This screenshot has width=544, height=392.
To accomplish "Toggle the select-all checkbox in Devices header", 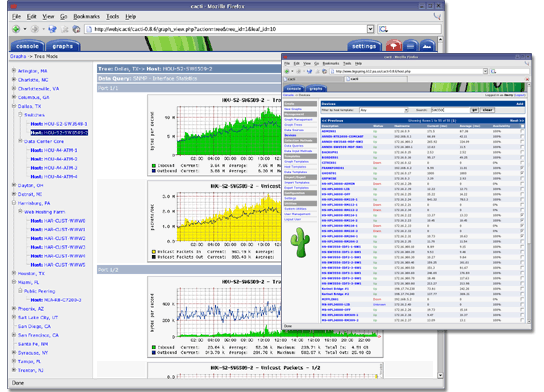I will click(x=522, y=126).
